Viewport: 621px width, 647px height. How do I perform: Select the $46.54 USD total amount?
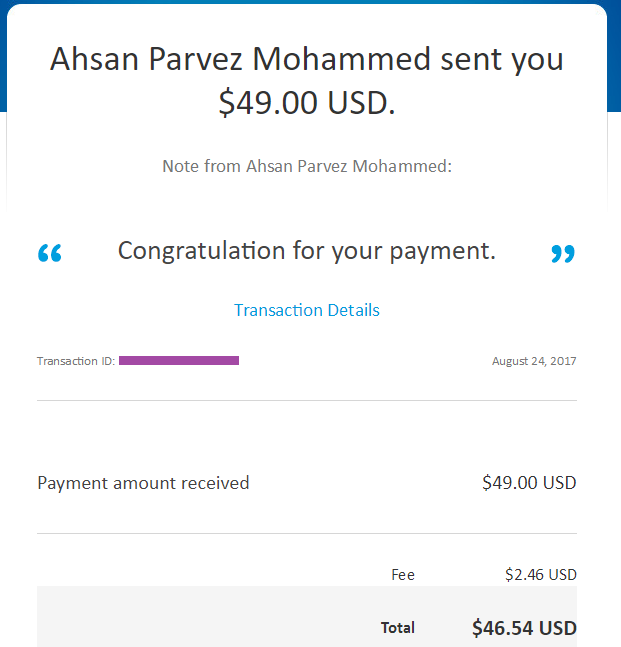tap(524, 628)
